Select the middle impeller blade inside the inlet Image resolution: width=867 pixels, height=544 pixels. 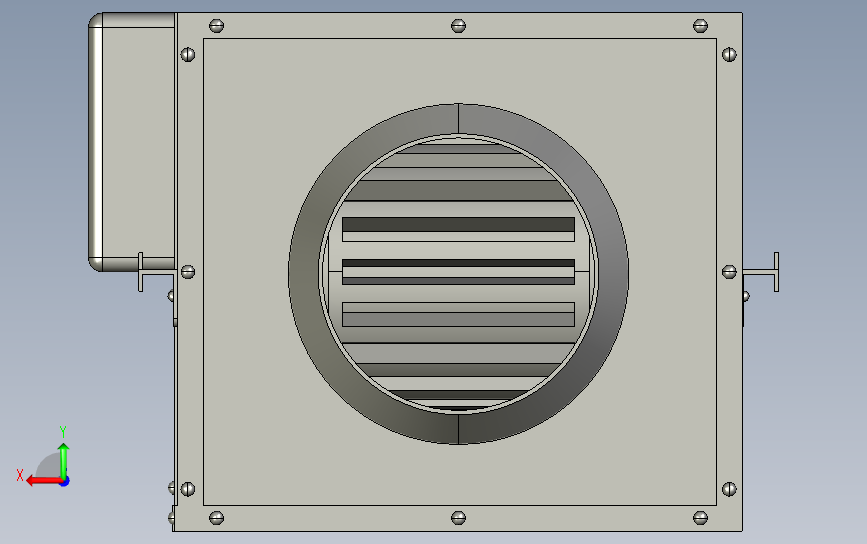click(x=458, y=271)
